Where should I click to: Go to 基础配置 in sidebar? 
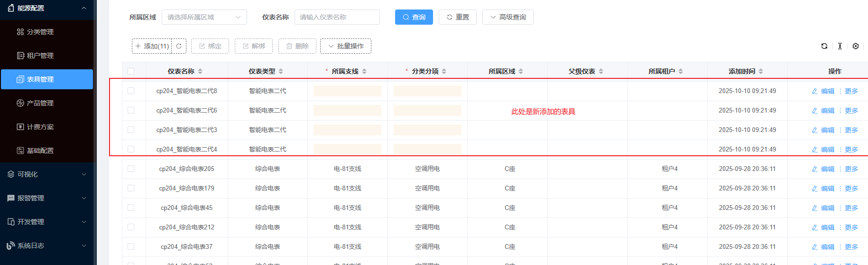pos(46,151)
